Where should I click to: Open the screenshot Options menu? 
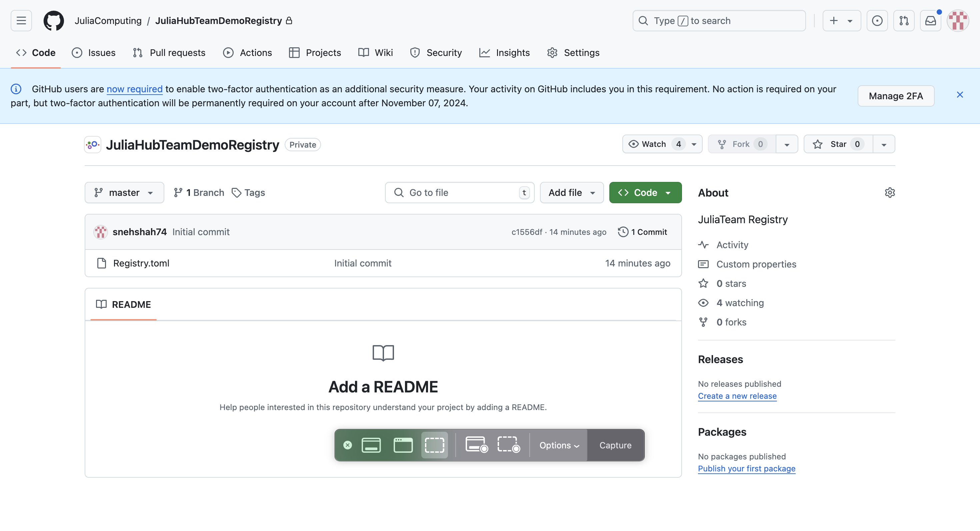(559, 445)
